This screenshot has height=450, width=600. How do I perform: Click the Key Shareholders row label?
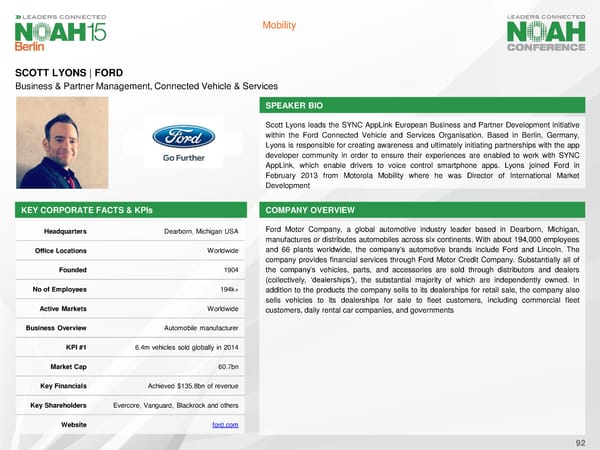(59, 405)
